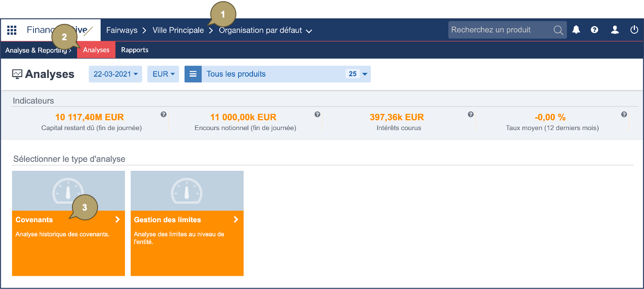This screenshot has width=644, height=289.
Task: Open the user profile icon
Action: (x=615, y=30)
